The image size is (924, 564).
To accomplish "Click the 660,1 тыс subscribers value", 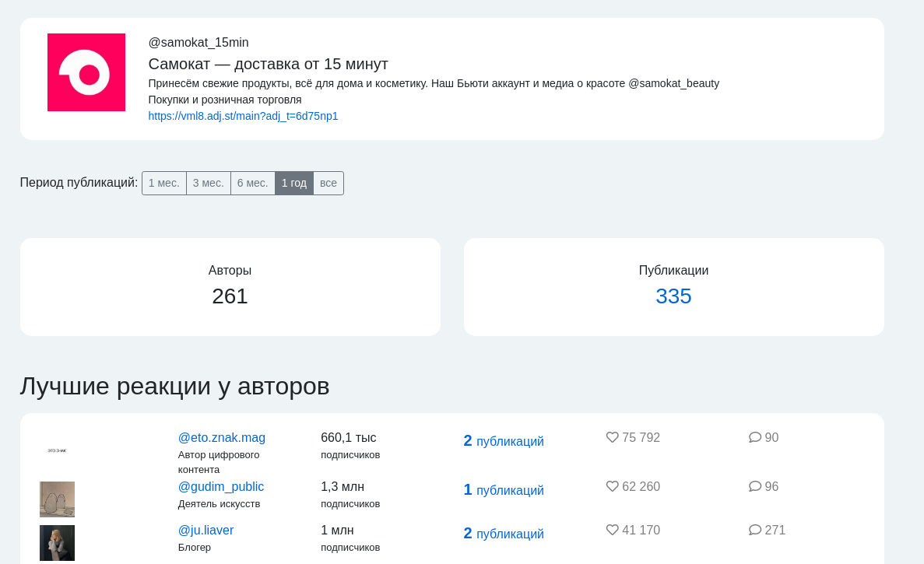I will (x=348, y=437).
